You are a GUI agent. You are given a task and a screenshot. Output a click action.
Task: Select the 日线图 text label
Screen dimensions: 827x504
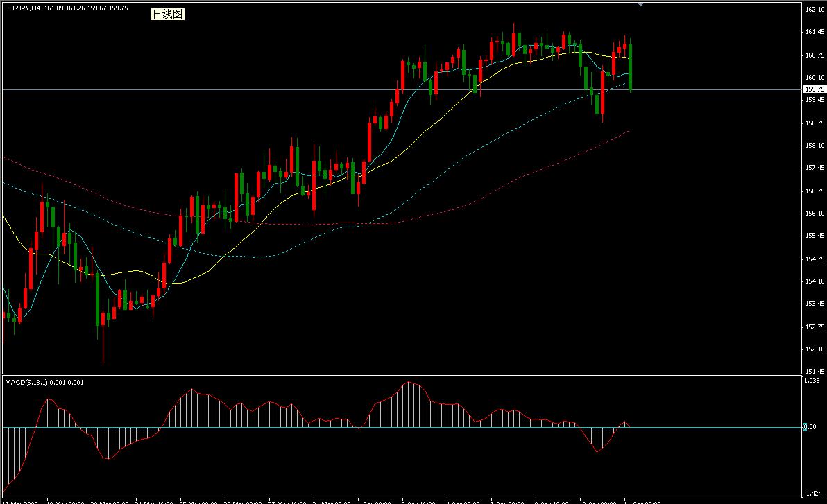pos(168,15)
